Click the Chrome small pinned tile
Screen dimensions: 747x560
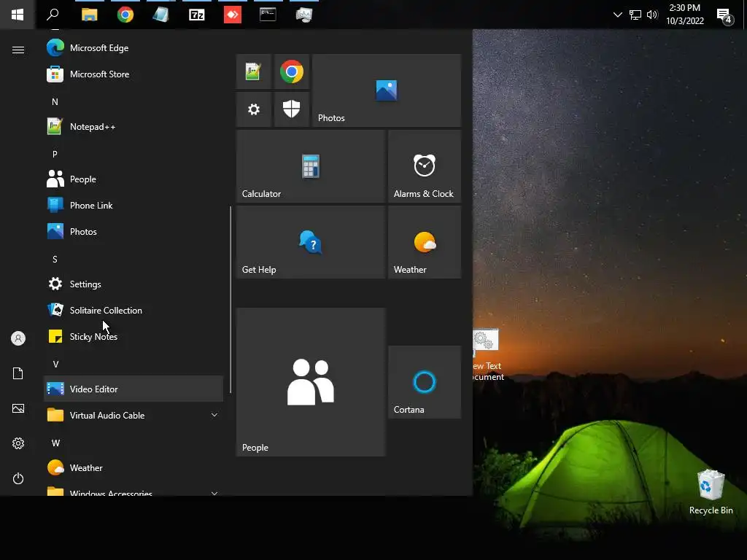tap(292, 71)
